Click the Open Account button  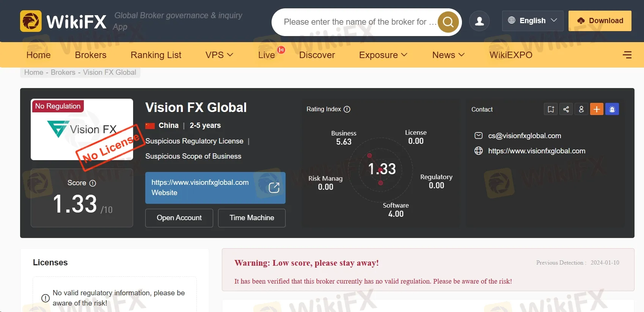click(x=179, y=218)
